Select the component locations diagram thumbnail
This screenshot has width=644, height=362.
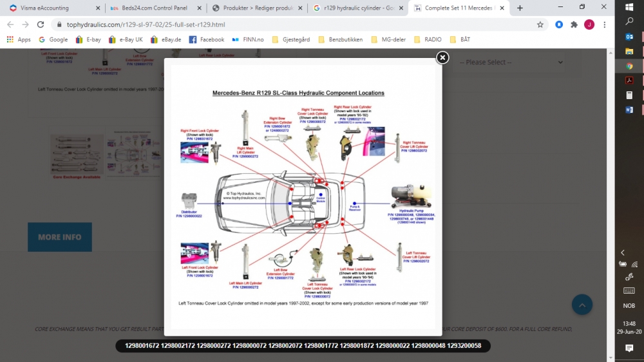[133, 155]
